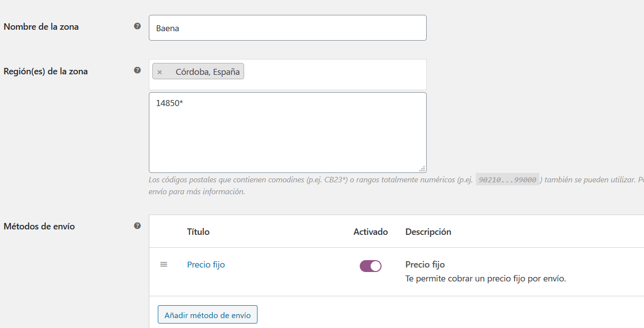The image size is (644, 328).
Task: Click the Título column header
Action: [x=198, y=231]
